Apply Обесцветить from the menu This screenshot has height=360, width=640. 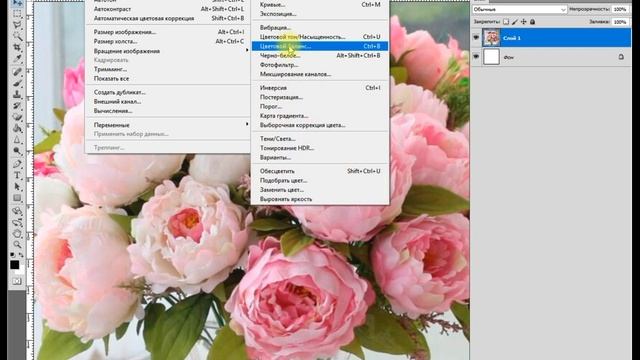pos(320,171)
